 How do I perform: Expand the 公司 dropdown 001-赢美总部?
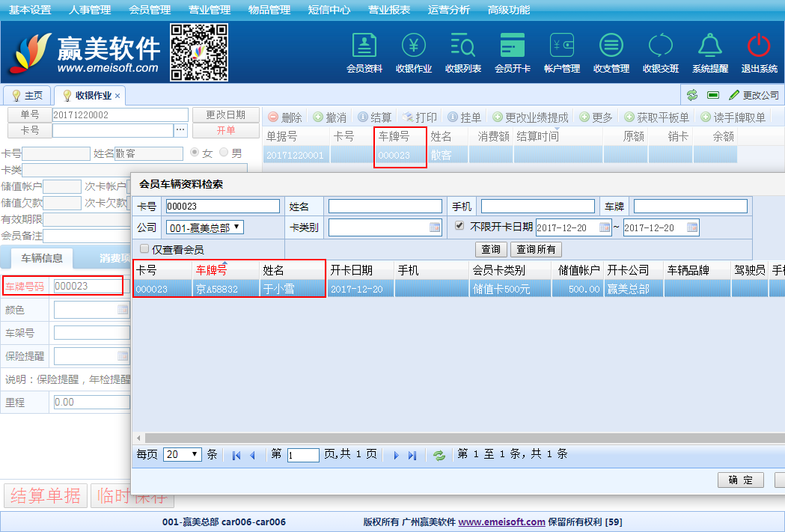pyautogui.click(x=204, y=227)
